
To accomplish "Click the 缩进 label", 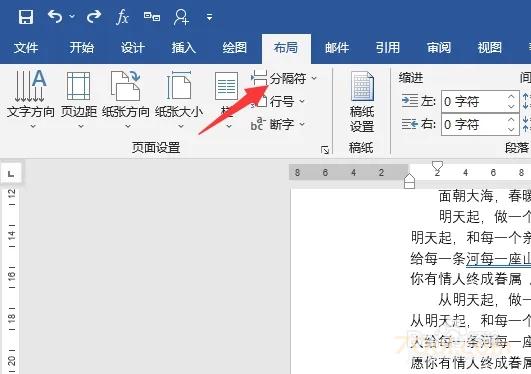I will click(411, 78).
